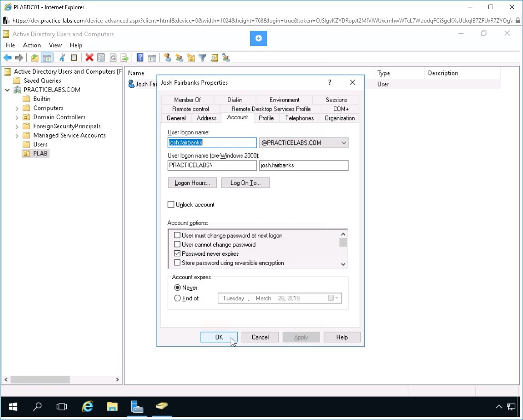The width and height of the screenshot is (523, 420).
Task: Click the Create new organizational unit icon
Action: pos(191,58)
